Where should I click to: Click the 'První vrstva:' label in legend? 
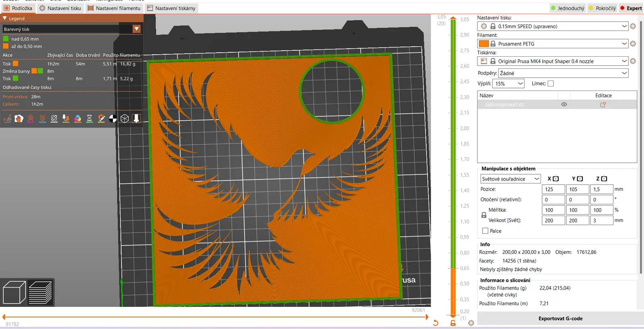coord(15,97)
